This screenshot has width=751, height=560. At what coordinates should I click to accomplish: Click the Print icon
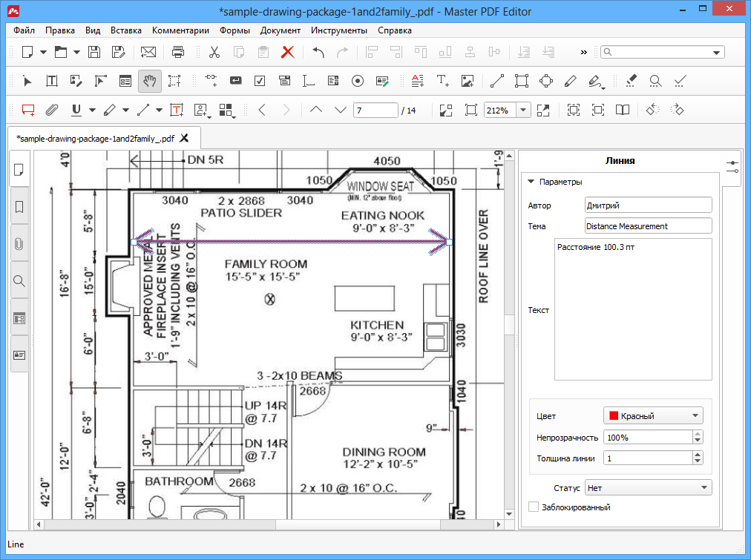177,52
